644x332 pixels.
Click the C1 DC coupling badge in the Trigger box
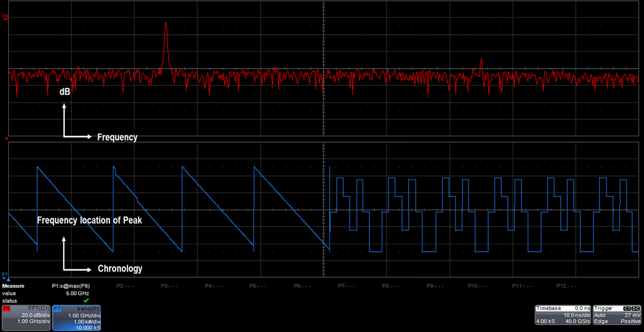(631, 309)
